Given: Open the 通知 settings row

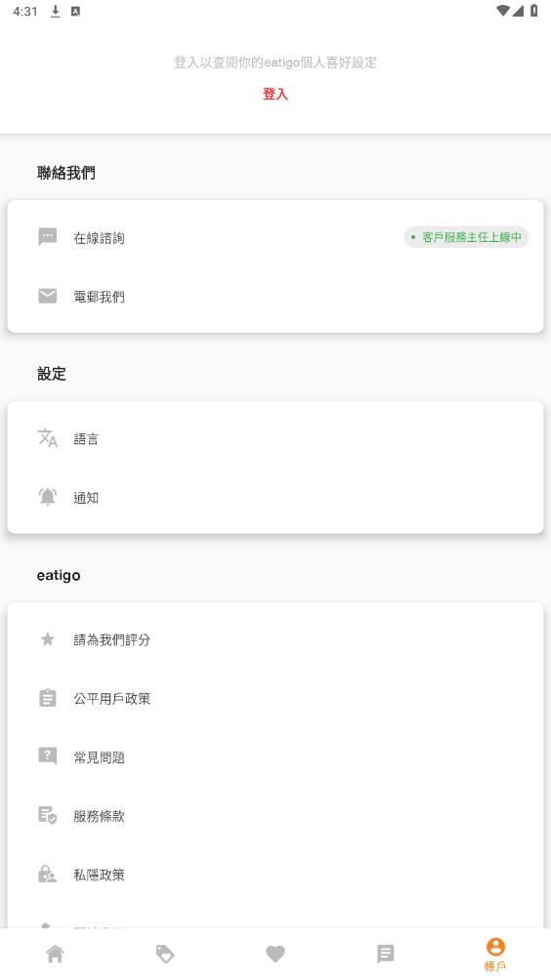Looking at the screenshot, I should pyautogui.click(x=275, y=497).
